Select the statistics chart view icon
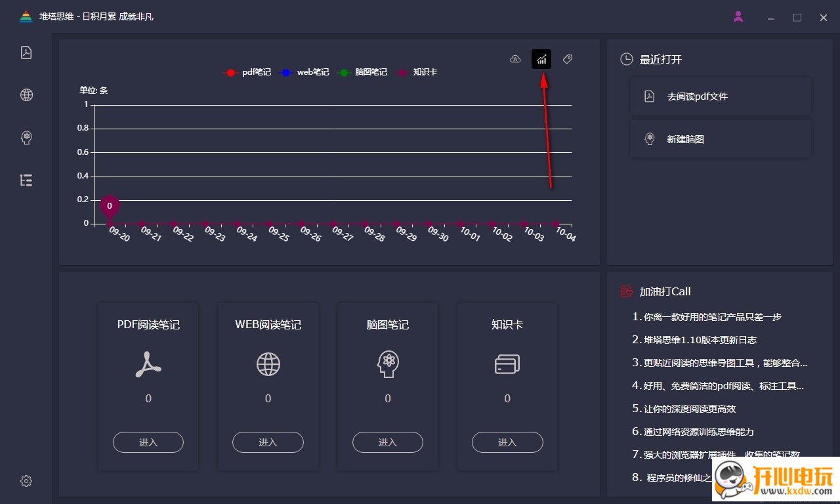840x504 pixels. [x=541, y=60]
